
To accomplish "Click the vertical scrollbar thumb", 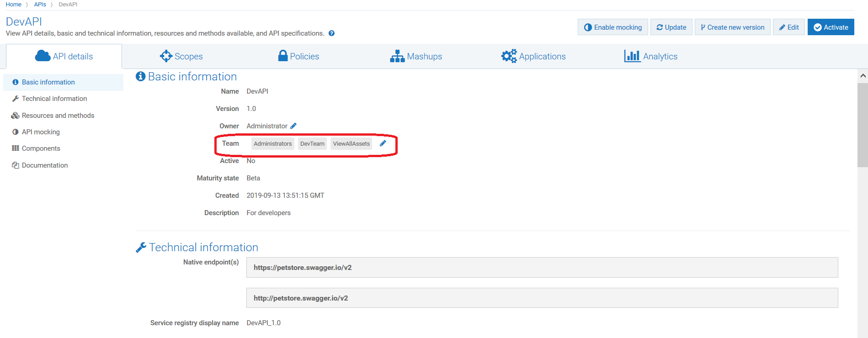I will [x=863, y=125].
